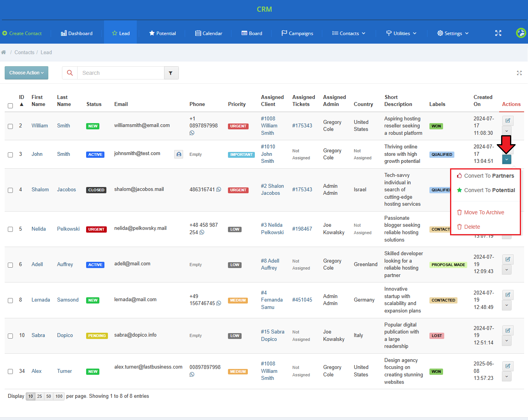Viewport: 528px width, 420px height.
Task: Check the John Smith row checkbox
Action: pos(11,155)
